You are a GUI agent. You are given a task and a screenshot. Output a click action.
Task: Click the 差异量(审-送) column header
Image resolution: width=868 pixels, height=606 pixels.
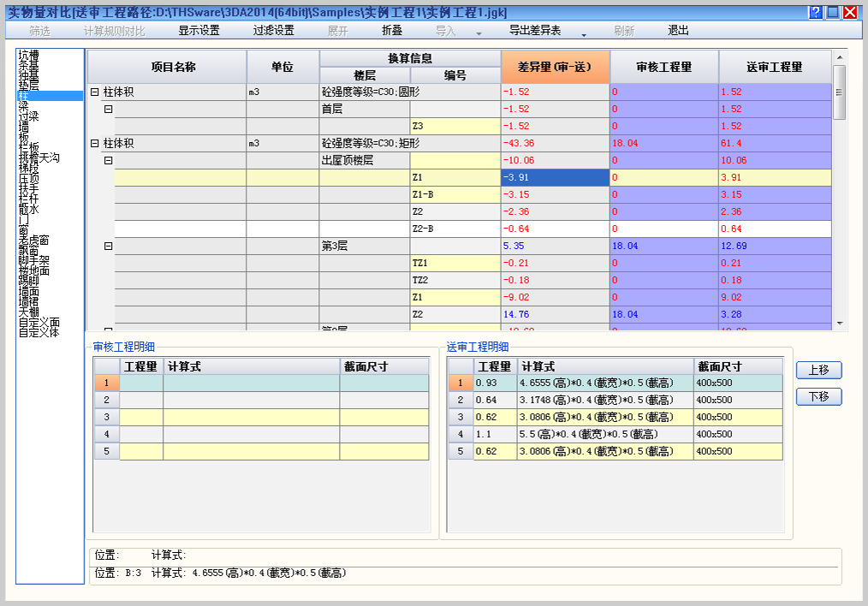click(x=556, y=67)
